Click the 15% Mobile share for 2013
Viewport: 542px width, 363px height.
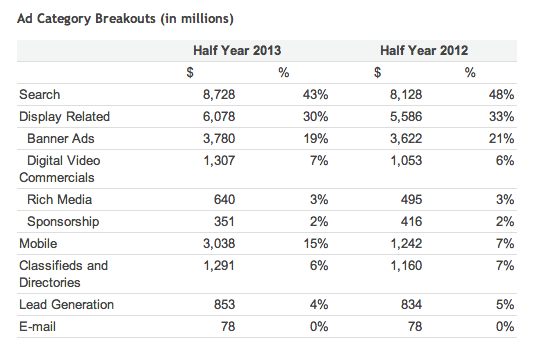point(316,243)
